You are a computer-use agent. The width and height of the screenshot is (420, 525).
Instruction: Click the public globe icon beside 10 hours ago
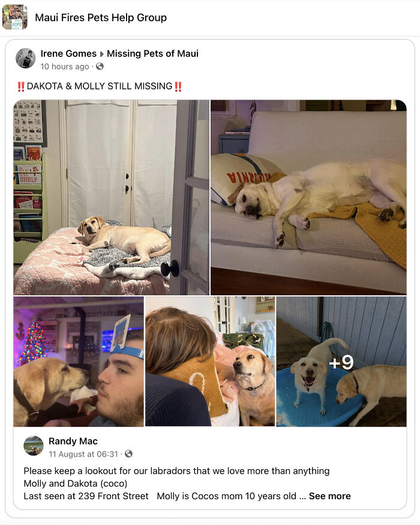tap(100, 66)
